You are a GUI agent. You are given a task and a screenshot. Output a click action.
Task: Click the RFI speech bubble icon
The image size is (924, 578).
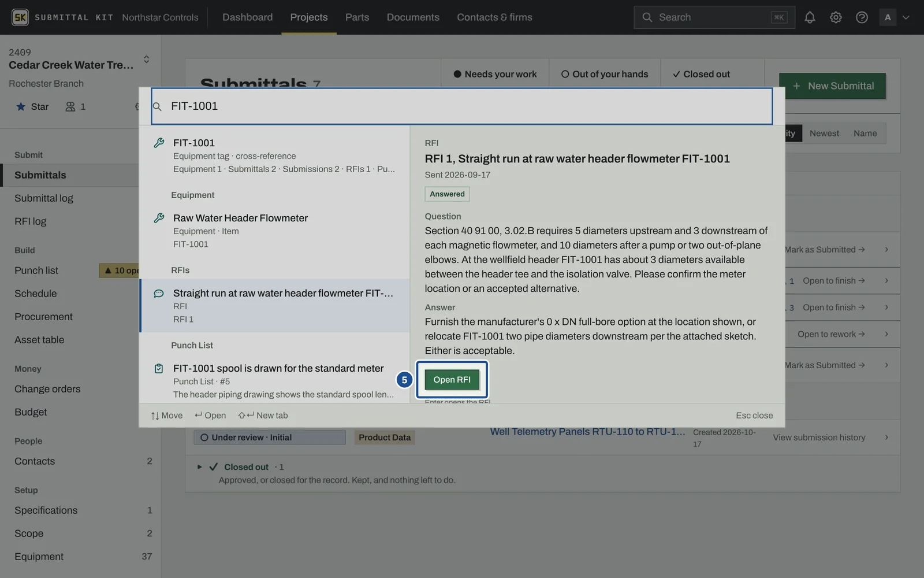click(x=159, y=294)
